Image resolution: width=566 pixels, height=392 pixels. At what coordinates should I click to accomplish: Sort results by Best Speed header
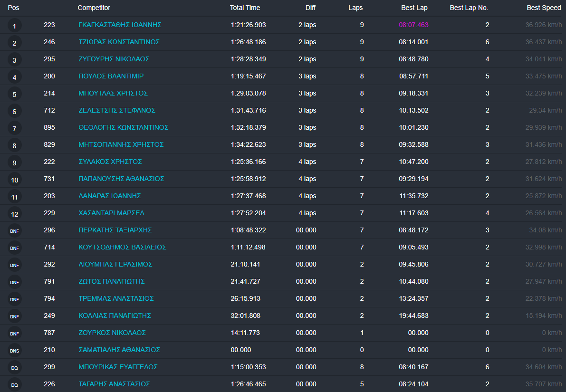tap(544, 8)
